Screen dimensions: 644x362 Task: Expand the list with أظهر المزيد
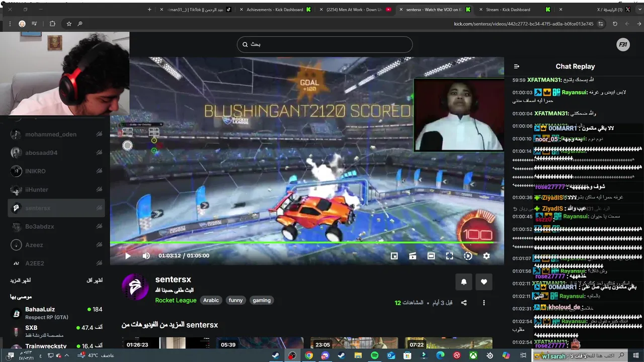(x=20, y=281)
